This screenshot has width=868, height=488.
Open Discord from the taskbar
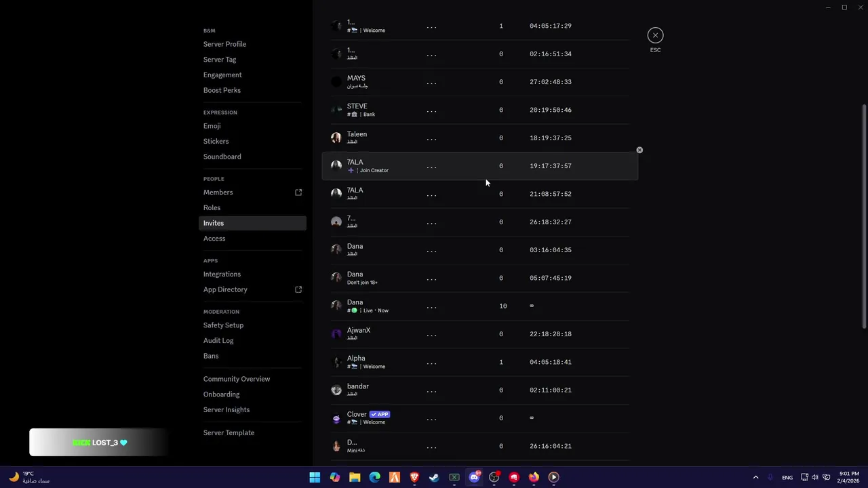pos(474,477)
